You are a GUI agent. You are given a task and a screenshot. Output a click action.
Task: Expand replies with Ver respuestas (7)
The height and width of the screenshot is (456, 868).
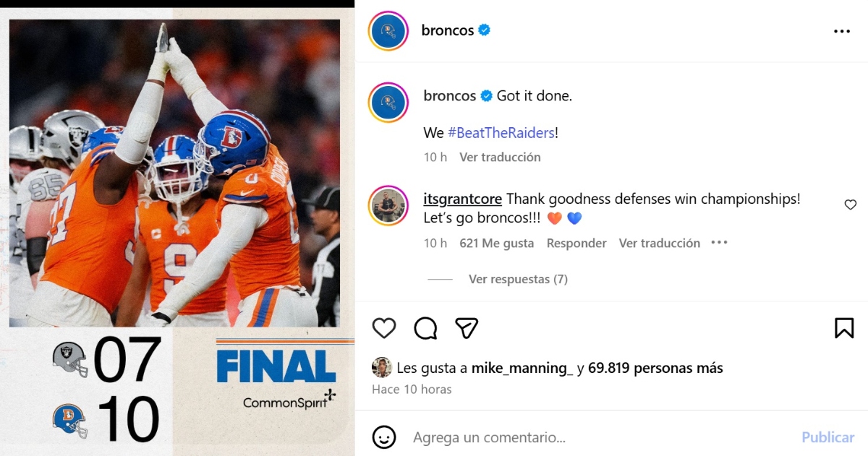pos(518,279)
